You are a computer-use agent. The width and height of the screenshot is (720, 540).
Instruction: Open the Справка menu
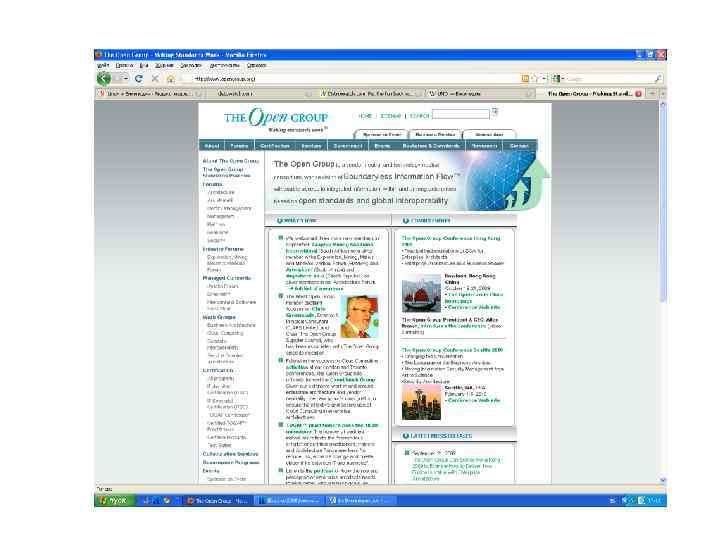(256, 65)
